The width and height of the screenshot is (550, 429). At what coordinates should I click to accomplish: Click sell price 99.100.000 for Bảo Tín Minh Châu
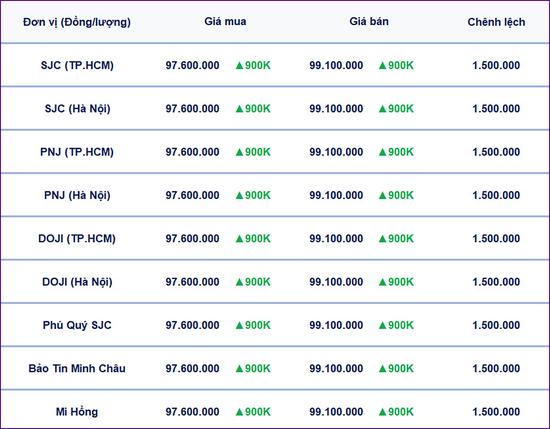point(336,368)
